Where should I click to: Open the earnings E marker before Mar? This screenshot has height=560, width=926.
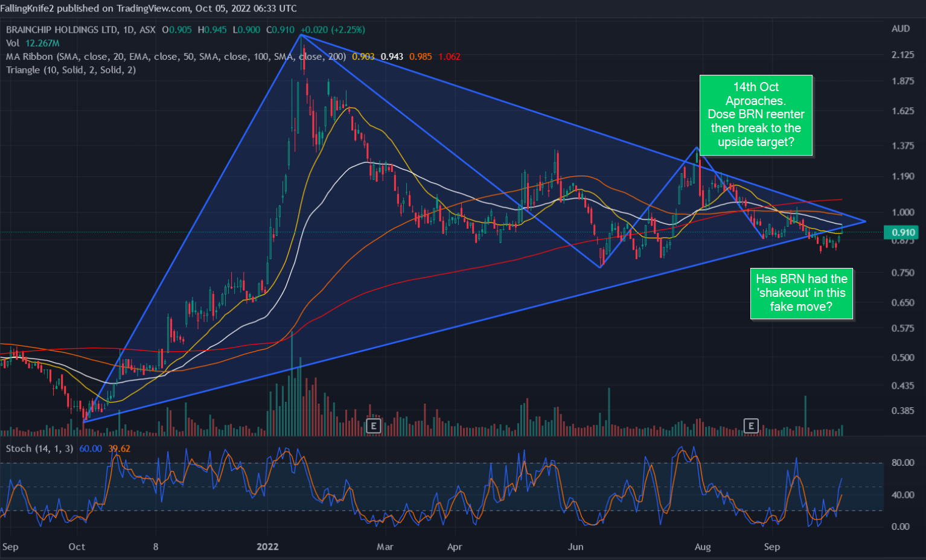(x=373, y=426)
